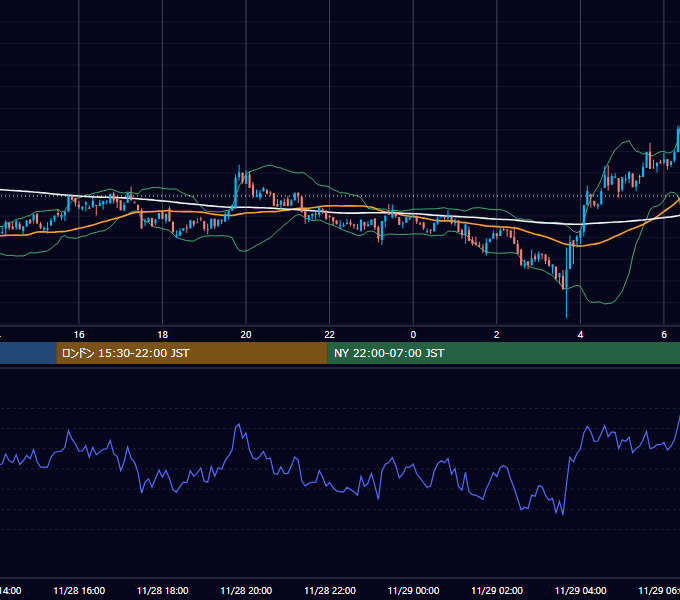Click the '11/28 20:00' date label
This screenshot has height=600, width=680.
click(246, 591)
